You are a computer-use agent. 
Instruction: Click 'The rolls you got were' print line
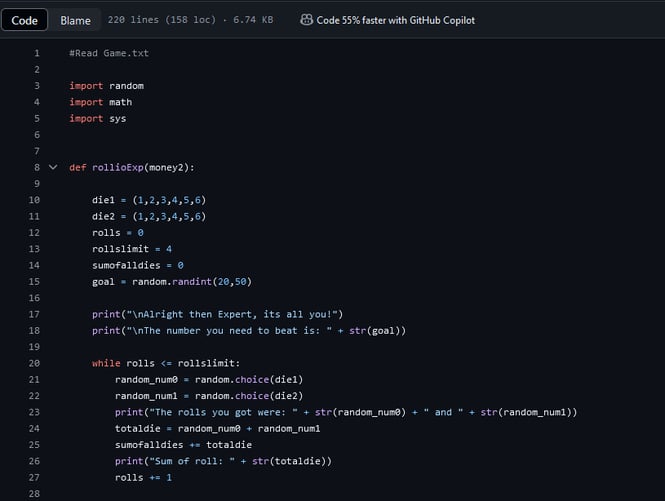point(346,412)
